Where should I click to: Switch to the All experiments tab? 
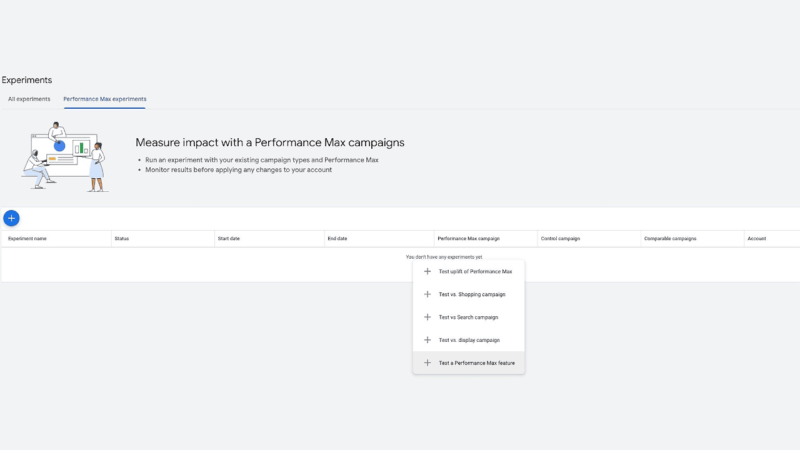tap(29, 99)
